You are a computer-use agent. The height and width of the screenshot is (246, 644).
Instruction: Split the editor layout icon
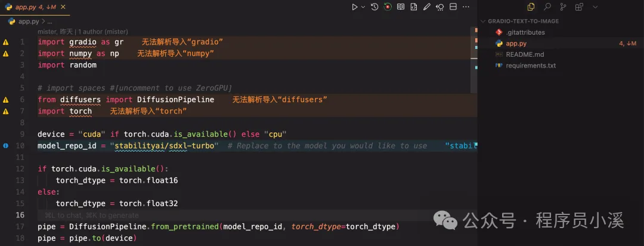point(453,7)
